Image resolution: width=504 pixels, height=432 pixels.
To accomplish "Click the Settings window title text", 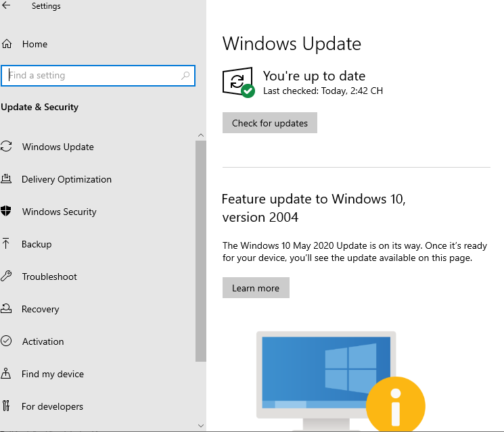I will [x=46, y=6].
